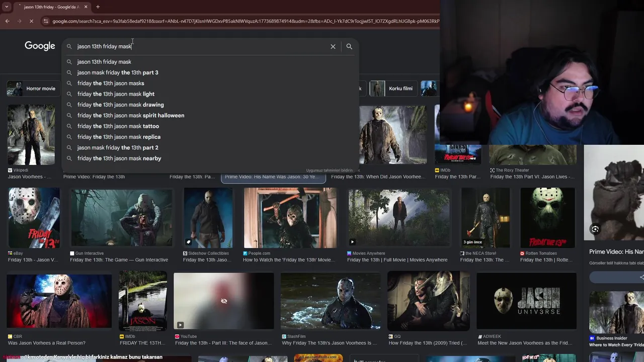Open 'Meet the New Jason Voorhees' ADWEEK link
This screenshot has width=644, height=362.
525,343
